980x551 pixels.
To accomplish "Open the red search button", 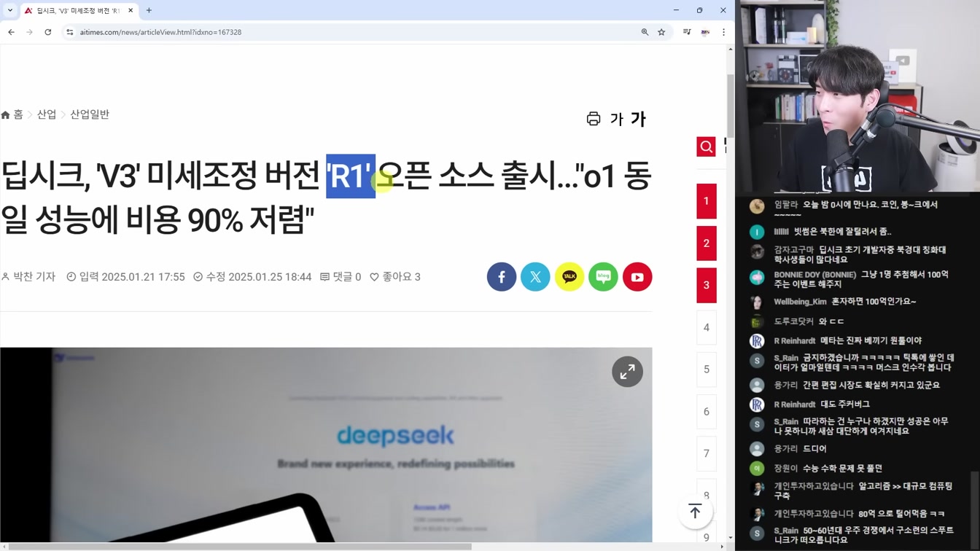I will coord(706,146).
